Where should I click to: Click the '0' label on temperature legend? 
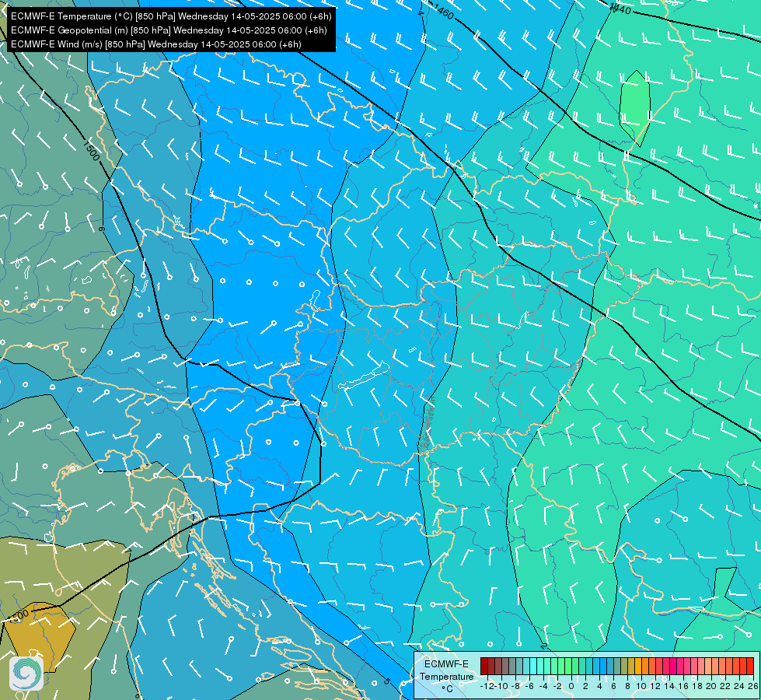click(x=571, y=687)
